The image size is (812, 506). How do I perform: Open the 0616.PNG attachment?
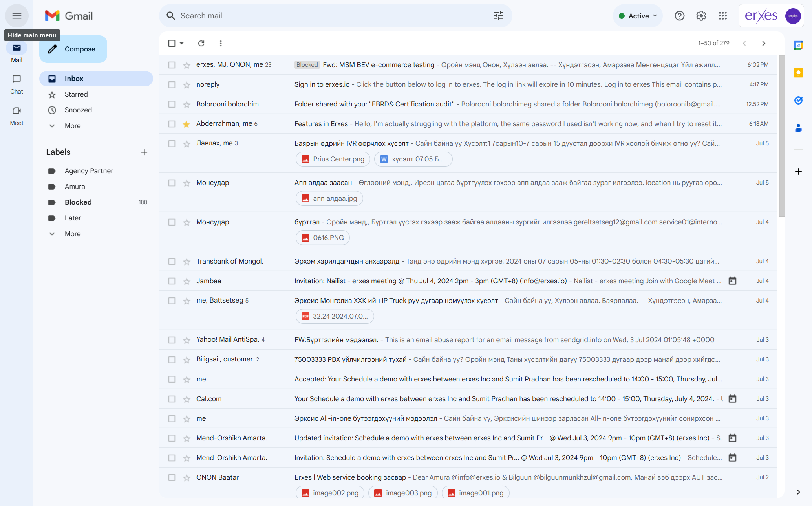[x=322, y=238]
